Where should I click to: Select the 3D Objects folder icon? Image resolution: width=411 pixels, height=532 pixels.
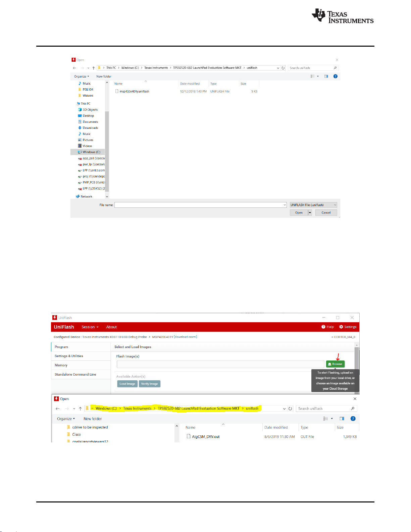click(x=80, y=109)
